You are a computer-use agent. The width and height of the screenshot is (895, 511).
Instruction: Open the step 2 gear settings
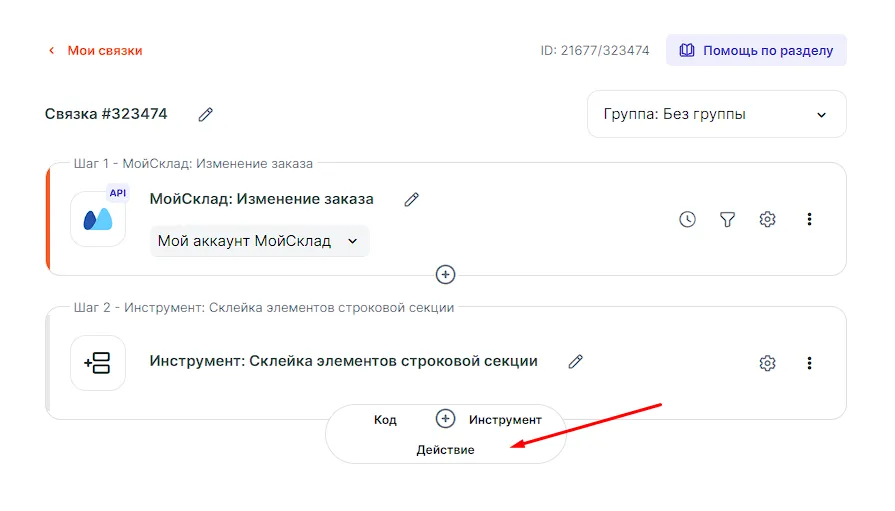[x=767, y=363]
